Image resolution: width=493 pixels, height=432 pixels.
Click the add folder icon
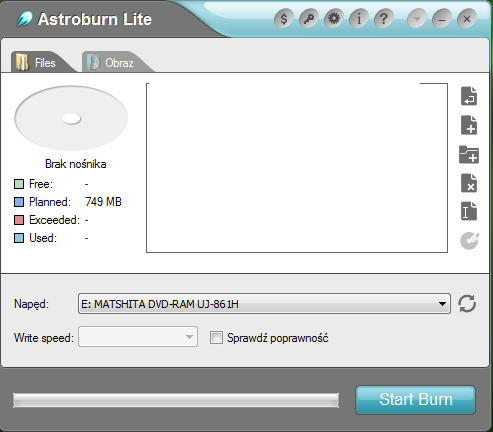(x=469, y=154)
